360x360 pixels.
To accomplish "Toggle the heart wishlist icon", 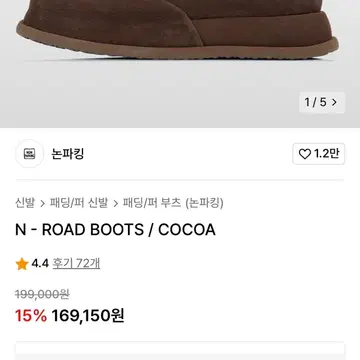I will (304, 154).
